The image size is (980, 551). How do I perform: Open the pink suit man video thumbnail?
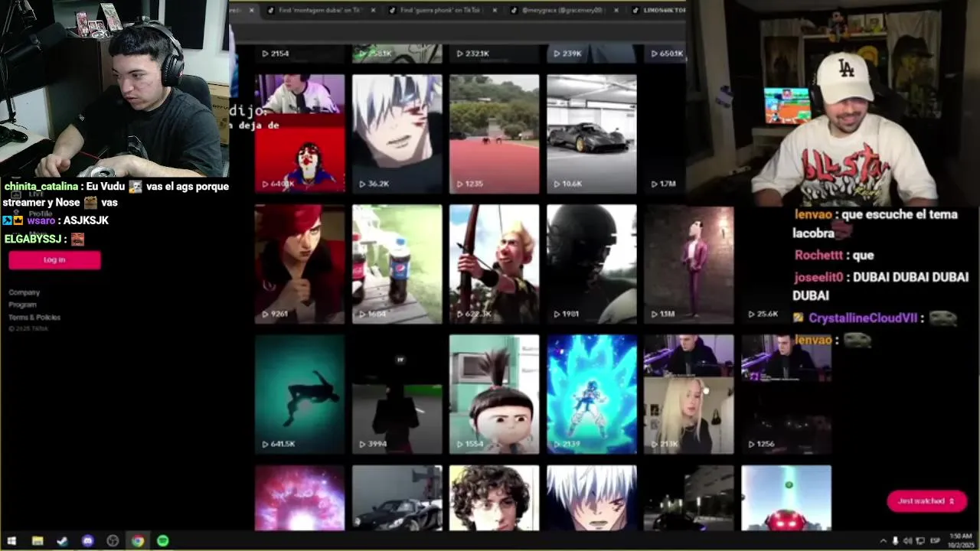coord(688,264)
